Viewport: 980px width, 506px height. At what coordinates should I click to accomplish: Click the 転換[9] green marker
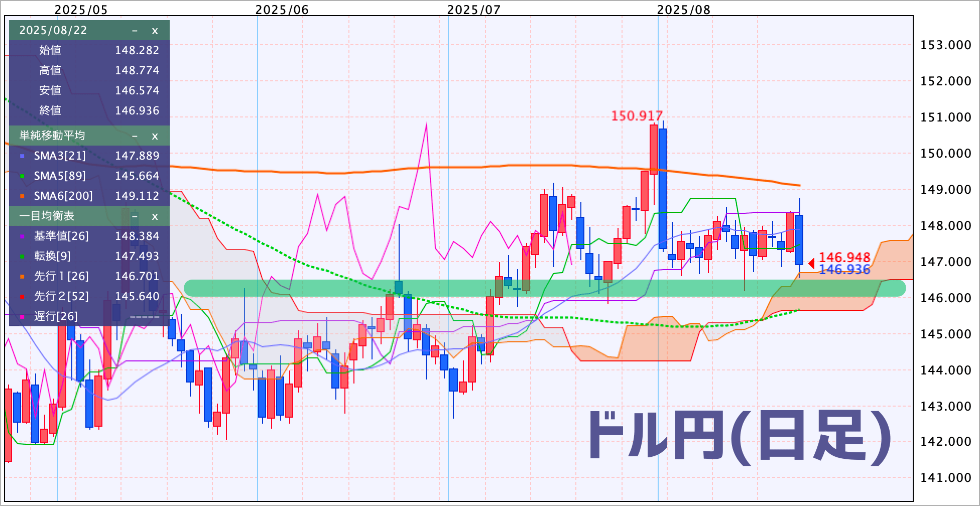22,257
